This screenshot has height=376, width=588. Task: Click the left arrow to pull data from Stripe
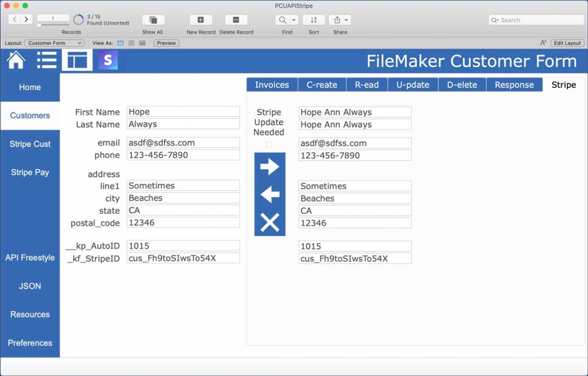[269, 195]
